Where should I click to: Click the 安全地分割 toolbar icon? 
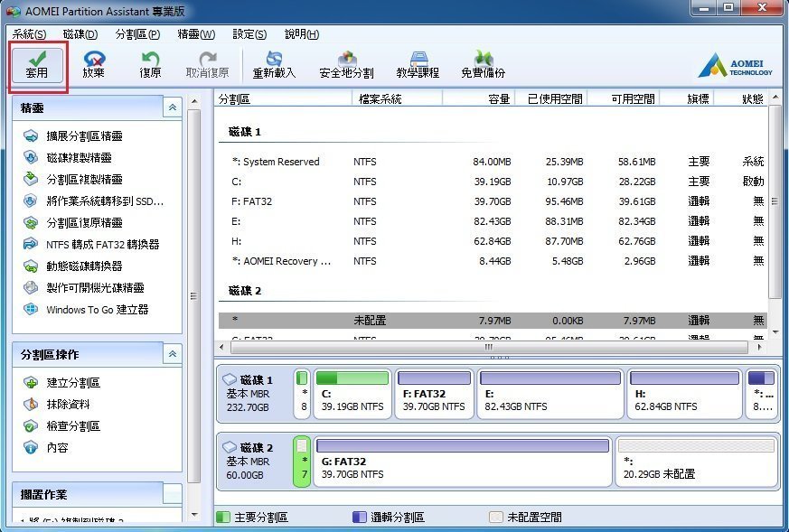[x=347, y=66]
